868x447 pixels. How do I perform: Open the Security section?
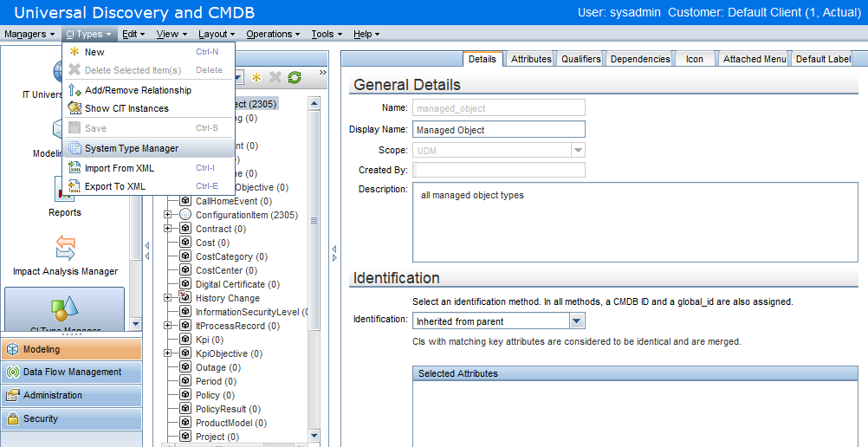coord(72,418)
